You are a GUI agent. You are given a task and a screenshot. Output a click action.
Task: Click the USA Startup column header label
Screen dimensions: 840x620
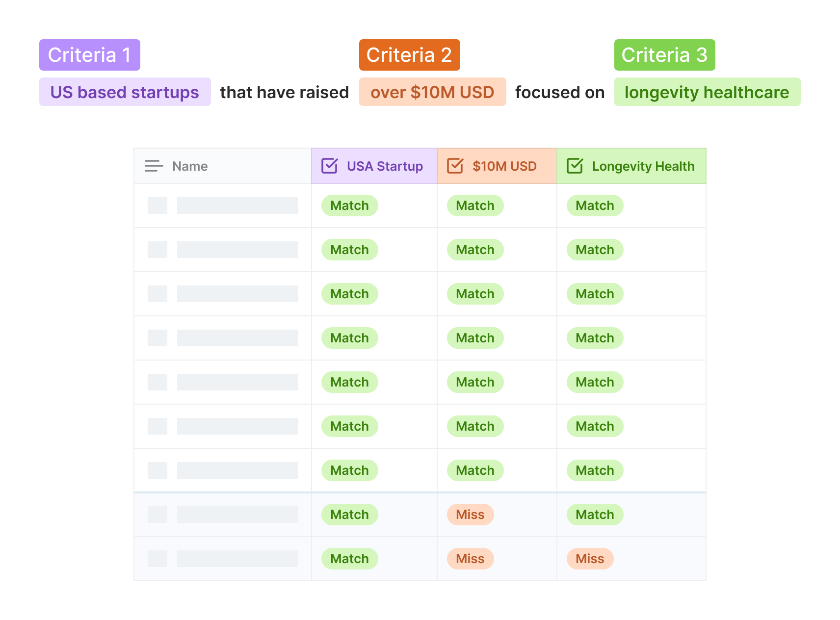[385, 166]
